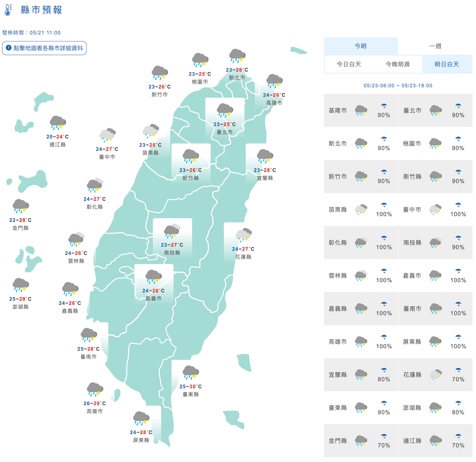Click the 南投縣 weather icon on map
This screenshot has width=476, height=462.
click(x=172, y=231)
